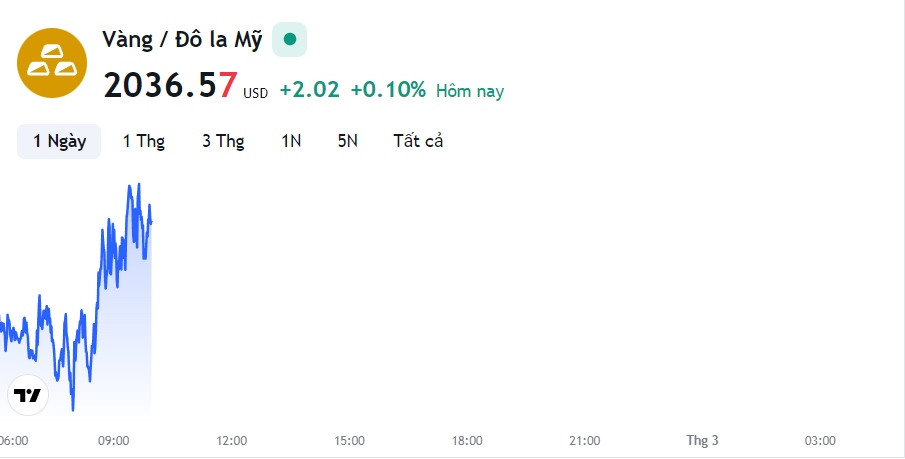Open the Vàng / Đô la Mỹ title

pos(182,40)
